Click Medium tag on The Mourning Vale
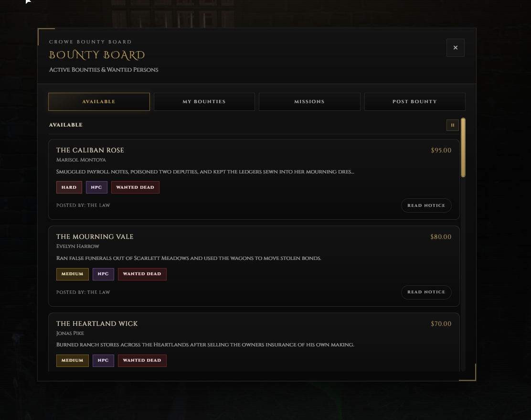The height and width of the screenshot is (420, 531). (73, 274)
